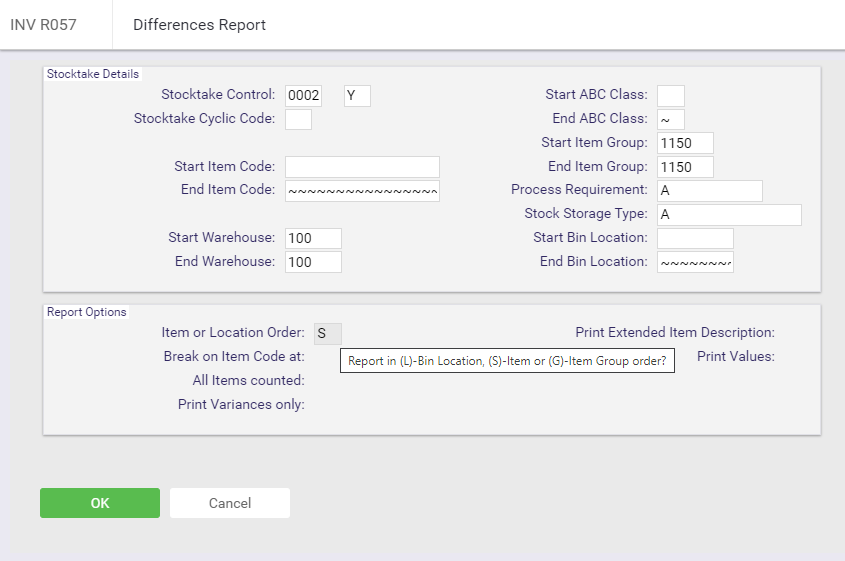Select the Stock Storage Type field
Viewport: 845px width, 561px height.
[729, 214]
